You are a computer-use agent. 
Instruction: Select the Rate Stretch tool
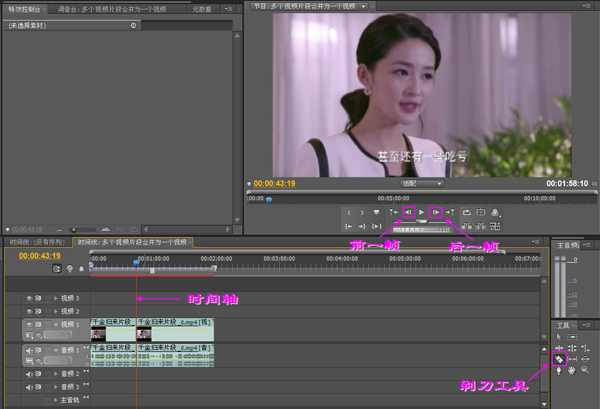[585, 348]
